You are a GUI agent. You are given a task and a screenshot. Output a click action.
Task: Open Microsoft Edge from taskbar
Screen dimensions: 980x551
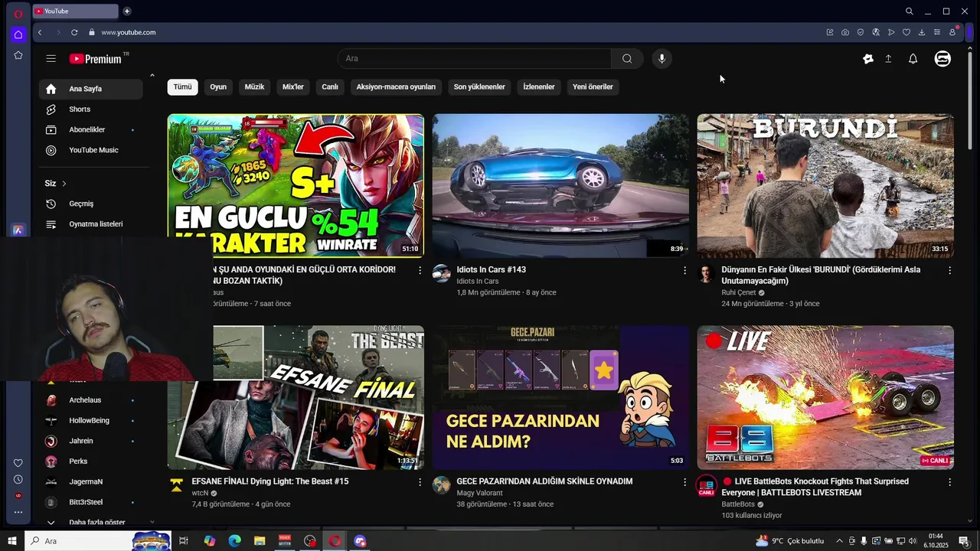click(234, 541)
